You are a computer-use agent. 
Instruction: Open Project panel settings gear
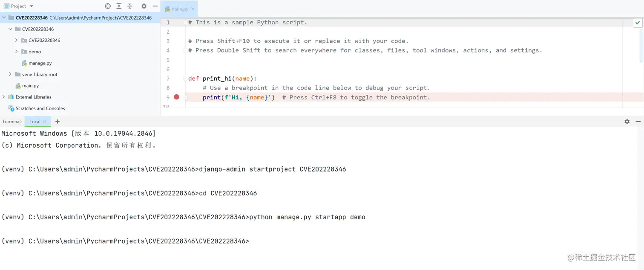[x=144, y=6]
